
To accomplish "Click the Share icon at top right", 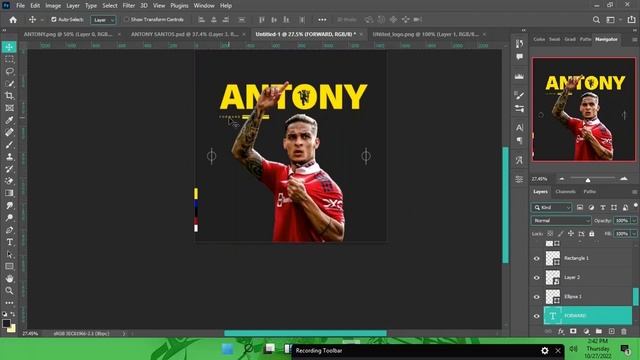I will [631, 20].
